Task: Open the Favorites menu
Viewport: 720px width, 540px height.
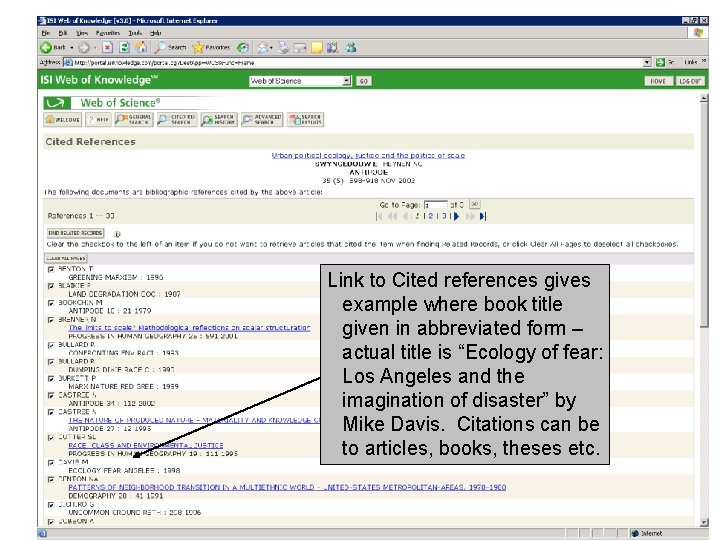Action: click(x=108, y=33)
